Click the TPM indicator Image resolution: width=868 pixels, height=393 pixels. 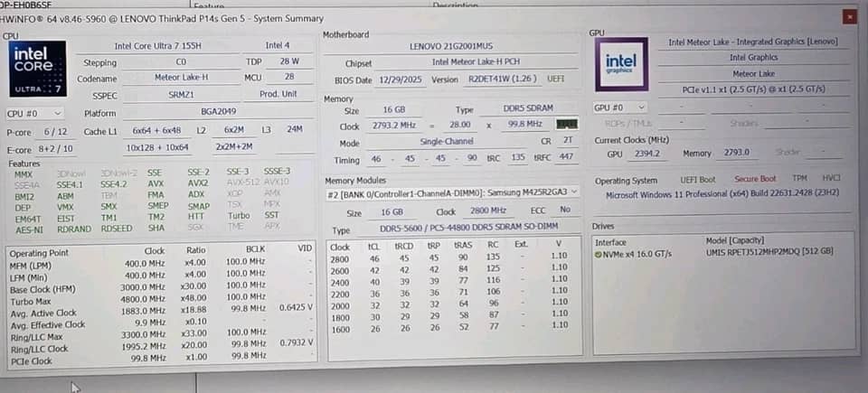(798, 179)
